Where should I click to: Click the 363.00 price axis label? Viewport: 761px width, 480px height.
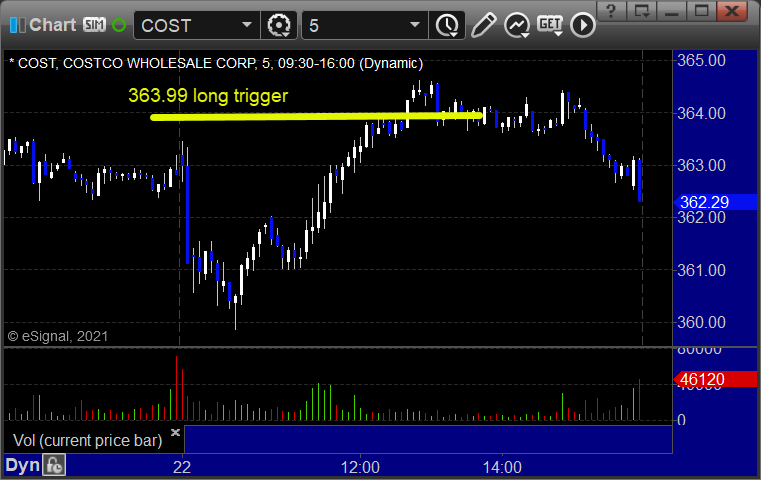[701, 166]
